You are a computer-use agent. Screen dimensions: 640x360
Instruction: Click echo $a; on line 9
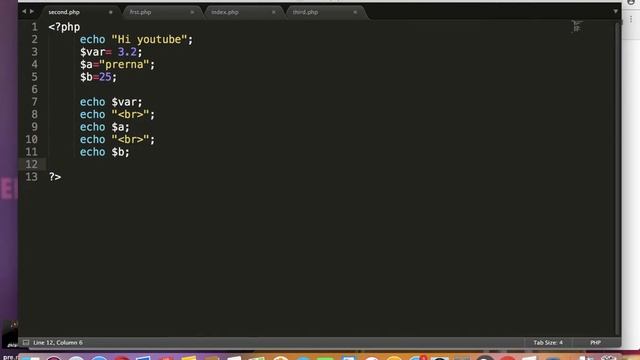pyautogui.click(x=104, y=127)
